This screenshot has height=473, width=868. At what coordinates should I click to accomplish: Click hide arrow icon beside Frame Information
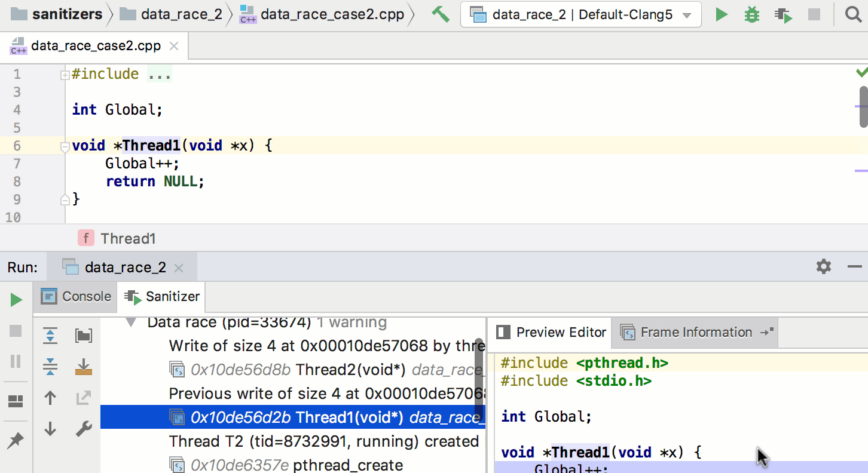click(x=767, y=331)
